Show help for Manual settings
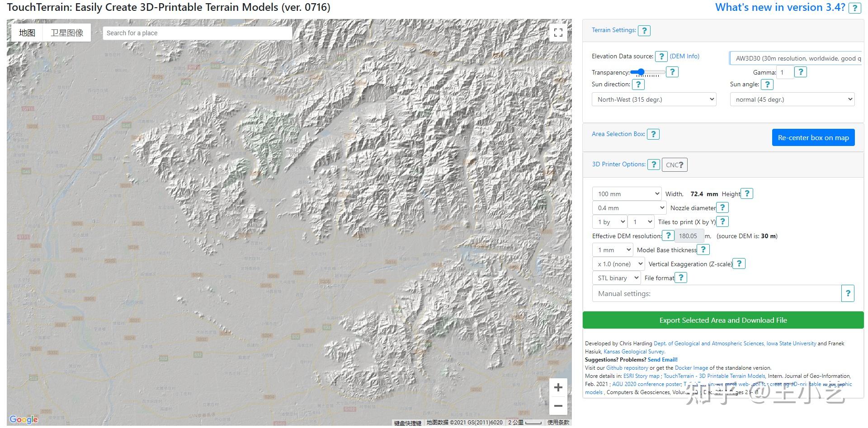Screen dimensions: 868x428 (x=848, y=293)
